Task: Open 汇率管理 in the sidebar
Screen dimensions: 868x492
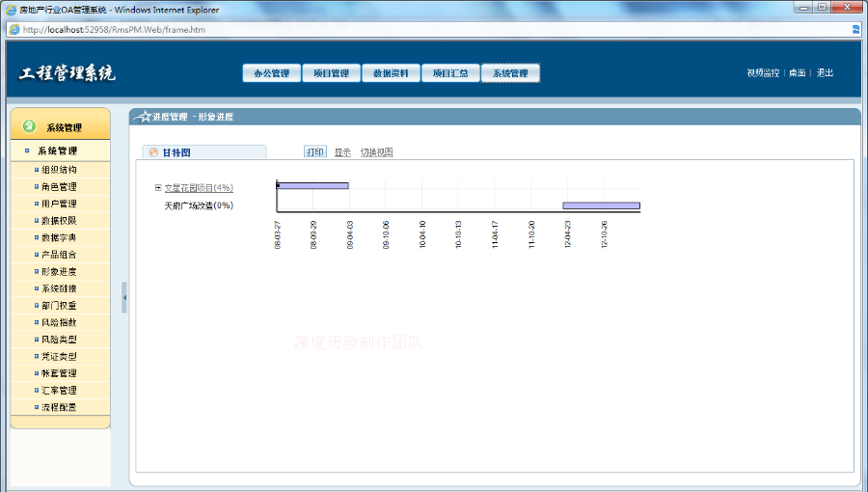Action: [x=59, y=390]
